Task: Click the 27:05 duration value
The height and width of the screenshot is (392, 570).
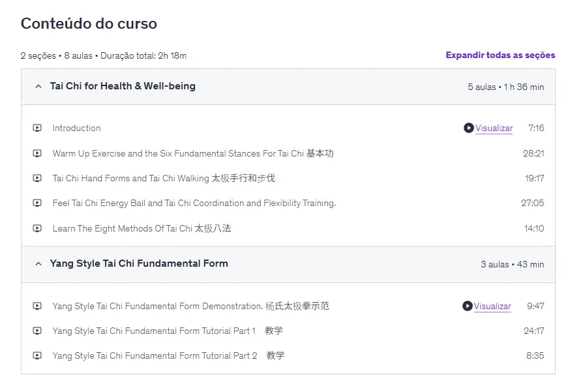Action: (533, 203)
